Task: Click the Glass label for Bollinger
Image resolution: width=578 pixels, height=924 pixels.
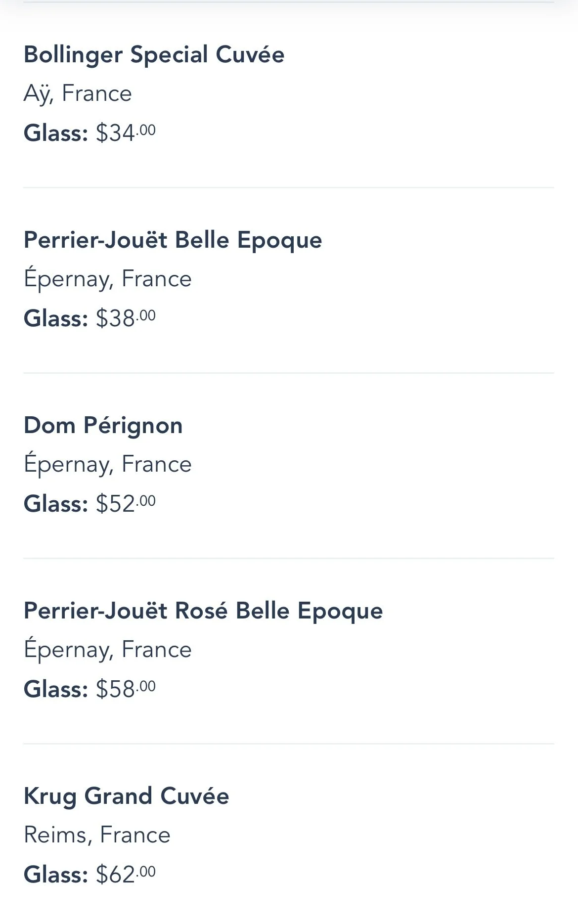Action: coord(55,132)
